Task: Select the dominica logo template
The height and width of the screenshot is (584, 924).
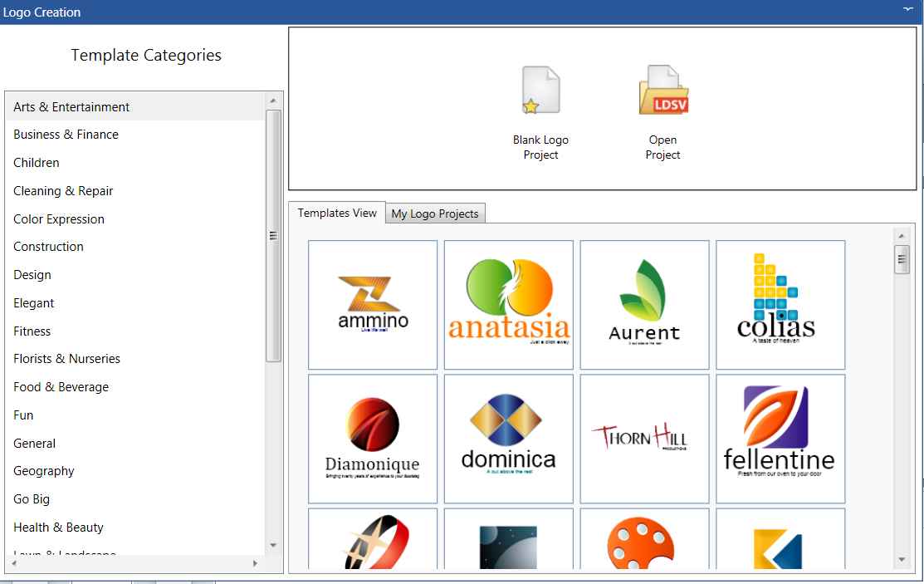Action: pos(509,439)
